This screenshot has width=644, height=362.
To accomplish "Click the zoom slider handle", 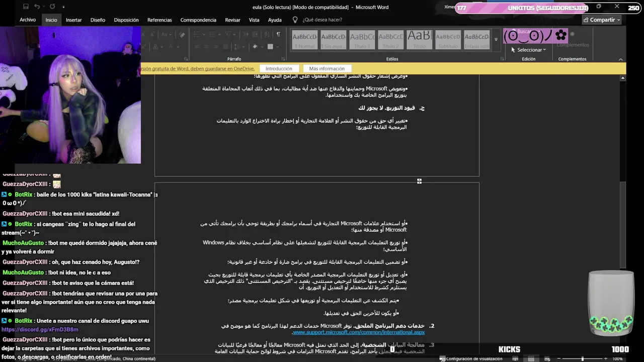I will (583, 358).
